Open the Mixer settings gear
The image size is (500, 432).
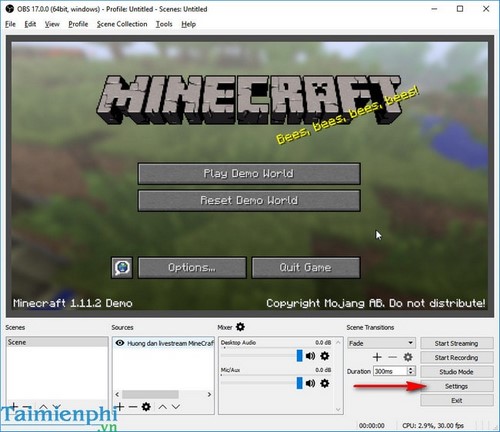coord(240,327)
